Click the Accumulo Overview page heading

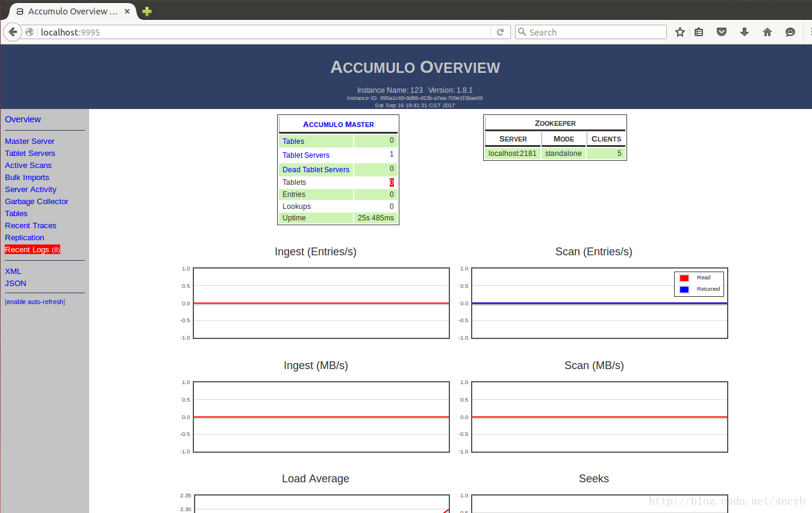coord(415,67)
